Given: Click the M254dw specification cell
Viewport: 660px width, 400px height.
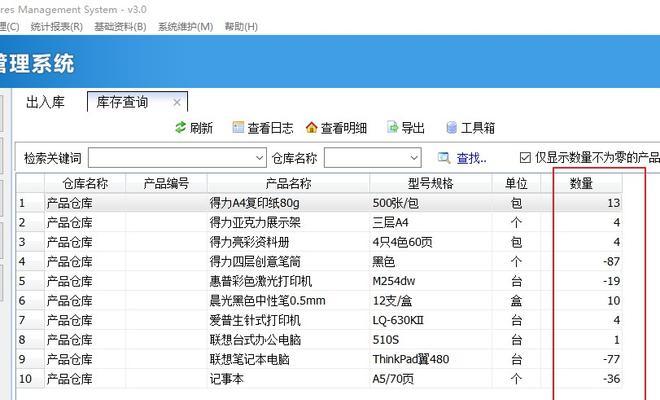Looking at the screenshot, I should 431,281.
